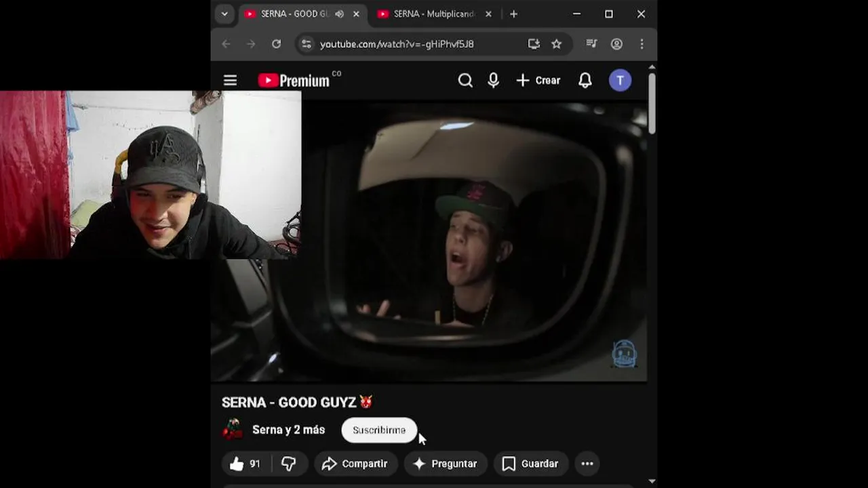The height and width of the screenshot is (488, 868).
Task: Go back to the previous page
Action: click(226, 44)
